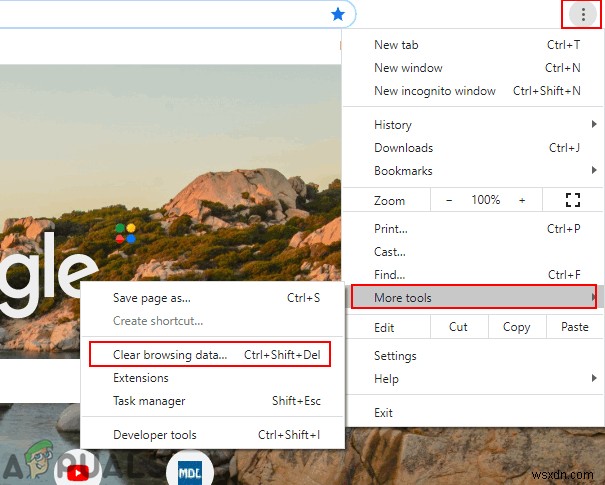
Task: Select Find... in Chrome menu
Action: (x=473, y=275)
